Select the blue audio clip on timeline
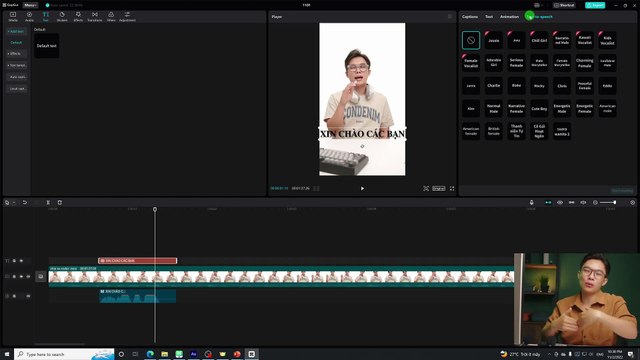Viewport: 640px width, 360px height. 138,296
